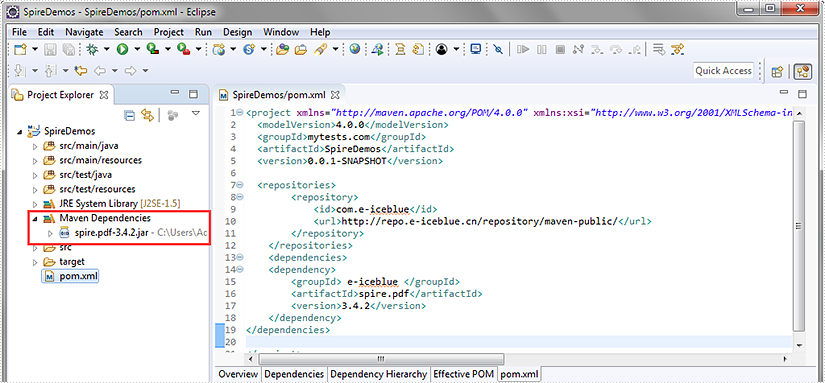Click the Suspend pause icon

541,49
